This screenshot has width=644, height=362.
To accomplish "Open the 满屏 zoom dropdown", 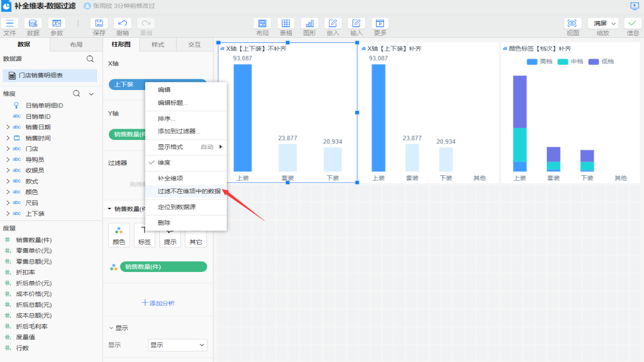I will click(605, 24).
